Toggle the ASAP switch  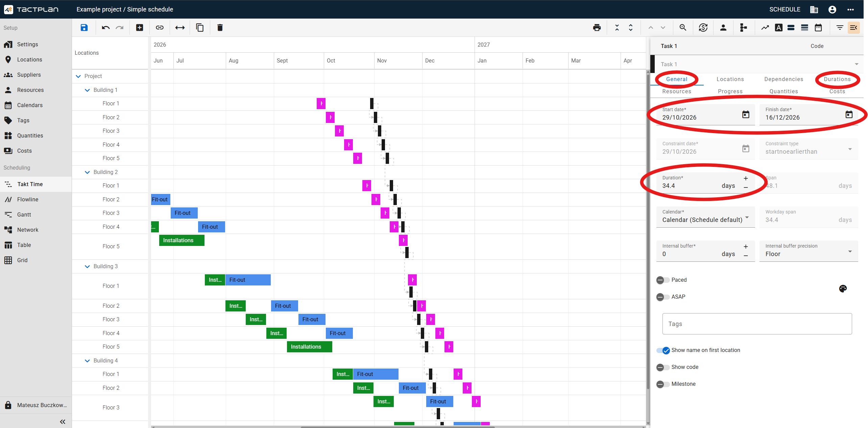point(662,297)
